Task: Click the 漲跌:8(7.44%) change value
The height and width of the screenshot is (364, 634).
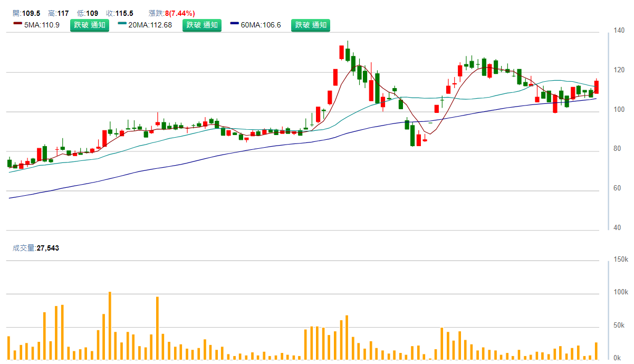Action: pos(171,13)
